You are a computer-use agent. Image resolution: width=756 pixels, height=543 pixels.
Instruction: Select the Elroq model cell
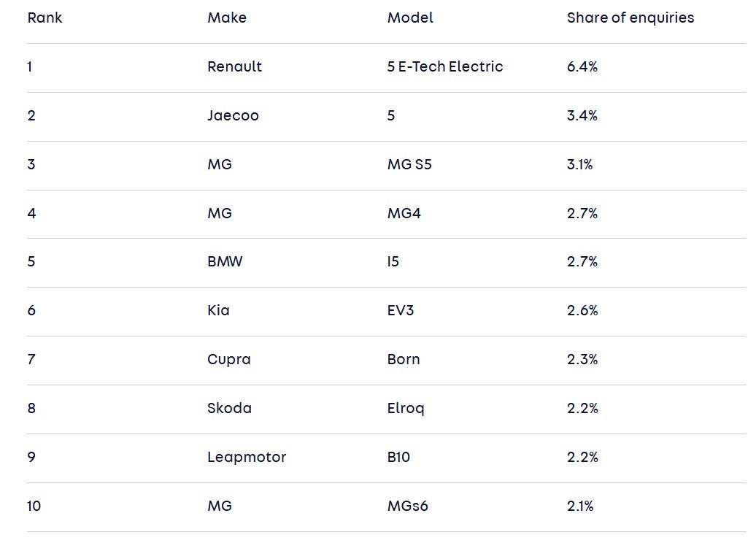pos(406,409)
